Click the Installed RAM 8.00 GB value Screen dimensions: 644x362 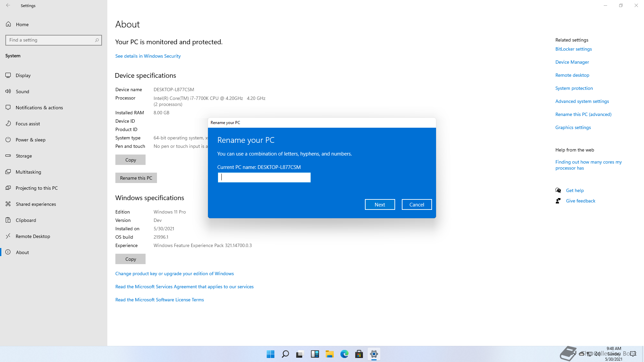(161, 113)
